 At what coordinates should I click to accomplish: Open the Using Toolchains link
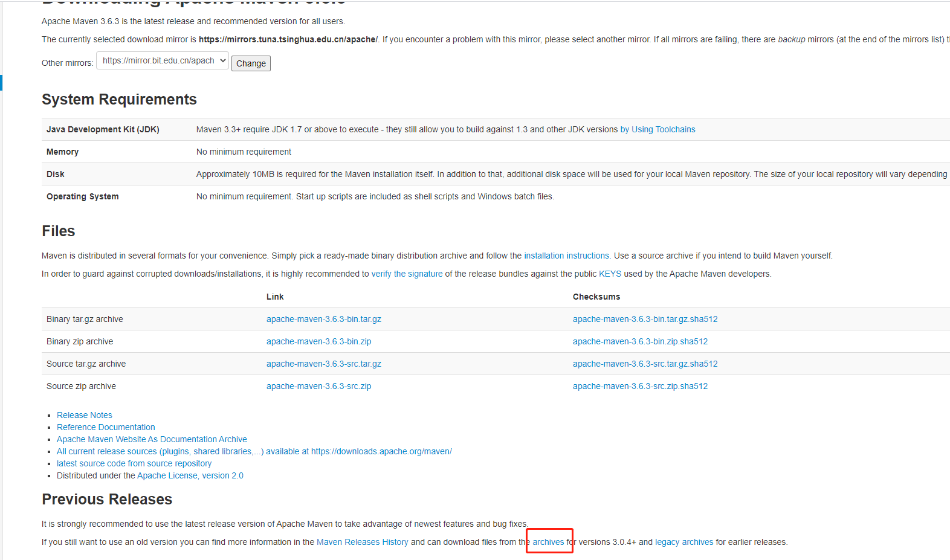coord(658,129)
